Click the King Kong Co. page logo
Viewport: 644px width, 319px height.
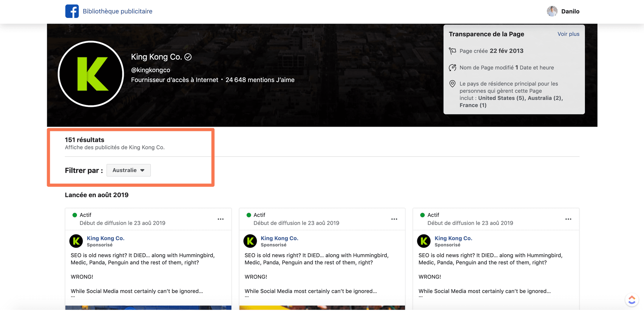(91, 74)
